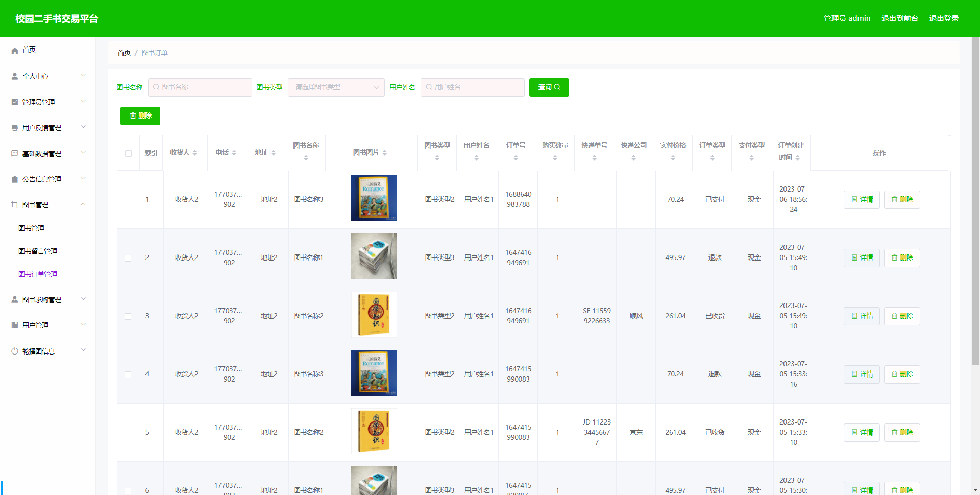Sort by 订单创建时间 column arrows
This screenshot has width=980, height=495.
[x=798, y=158]
